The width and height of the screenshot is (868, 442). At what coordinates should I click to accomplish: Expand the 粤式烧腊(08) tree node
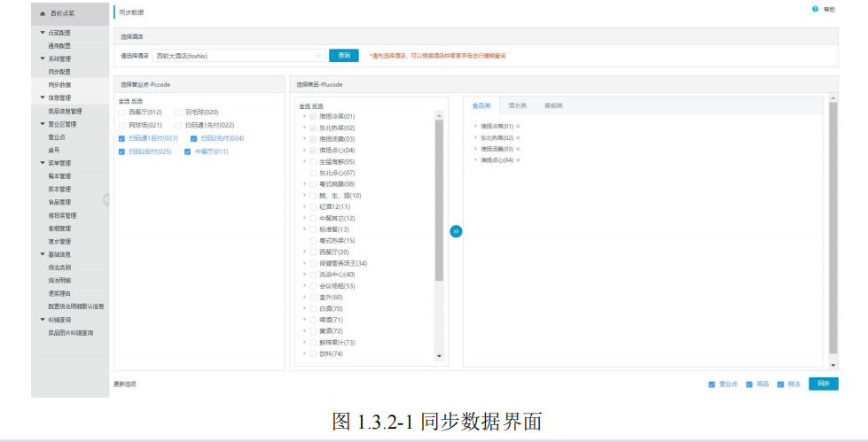(x=304, y=184)
